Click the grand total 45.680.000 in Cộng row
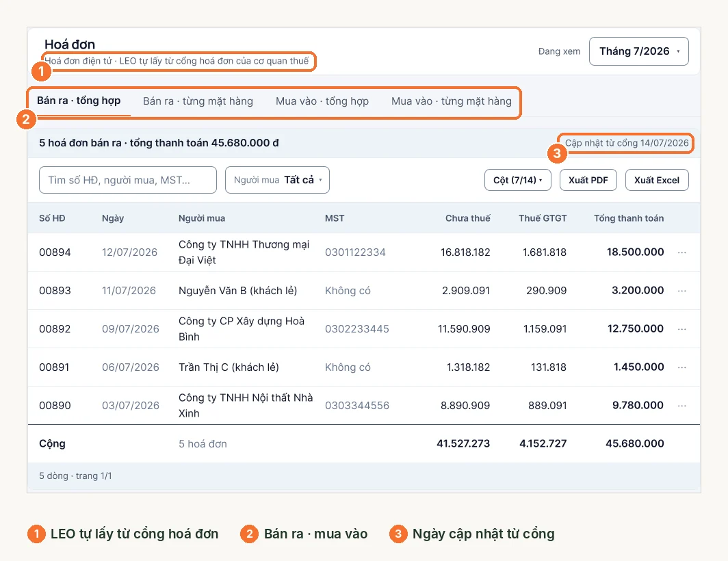Screen dimensions: 728x561 635,443
